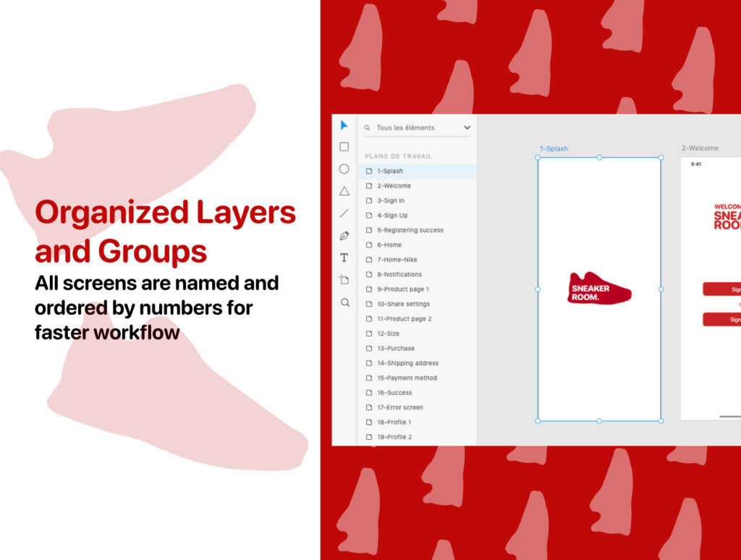Select the Polygon triangle tool

pos(344,191)
